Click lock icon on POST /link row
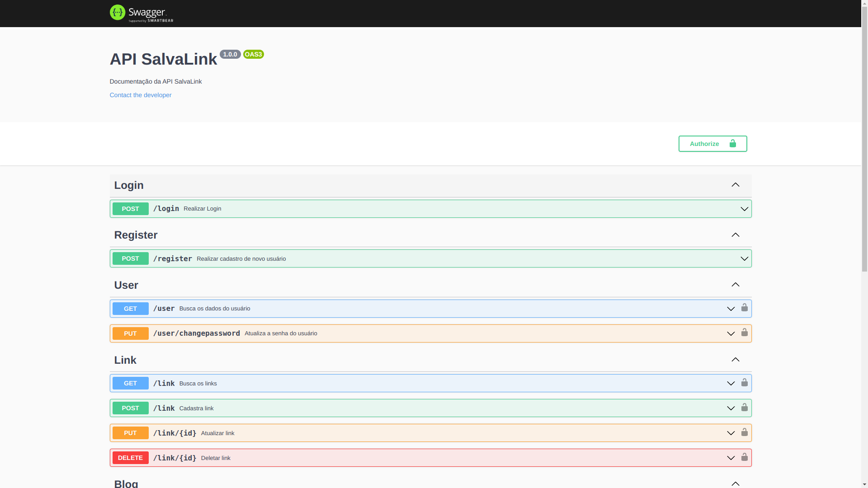The image size is (868, 488). coord(744,408)
